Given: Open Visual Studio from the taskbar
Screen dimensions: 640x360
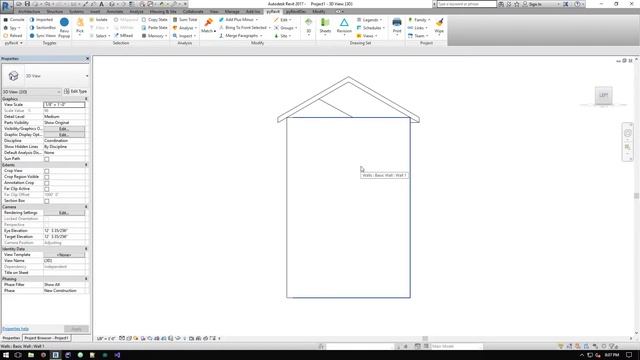Looking at the screenshot, I should (117, 355).
